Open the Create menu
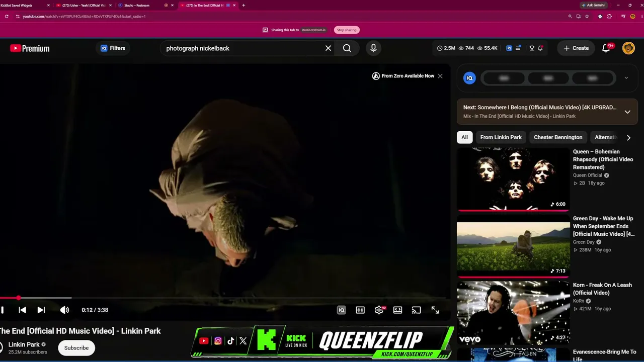The image size is (644, 362). pyautogui.click(x=576, y=48)
